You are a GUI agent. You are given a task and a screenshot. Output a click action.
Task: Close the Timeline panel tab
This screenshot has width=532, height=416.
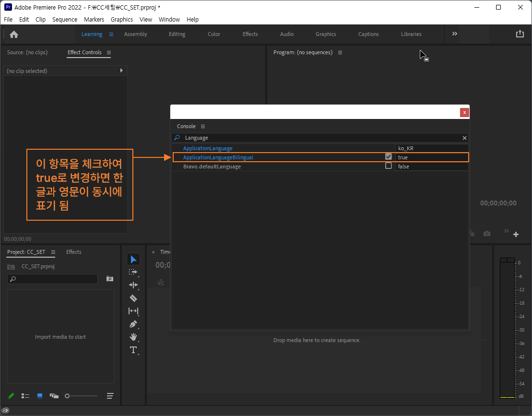click(x=154, y=252)
